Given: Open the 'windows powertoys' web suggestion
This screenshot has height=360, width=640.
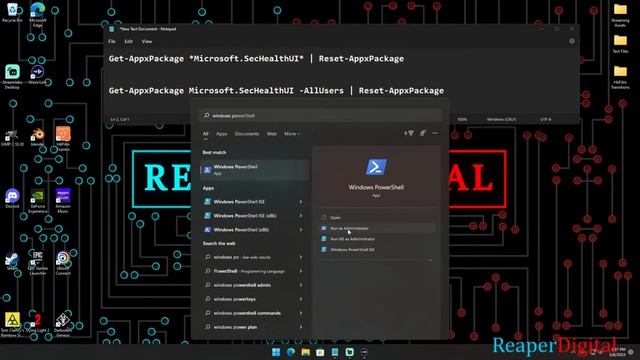Looking at the screenshot, I should click(253, 299).
